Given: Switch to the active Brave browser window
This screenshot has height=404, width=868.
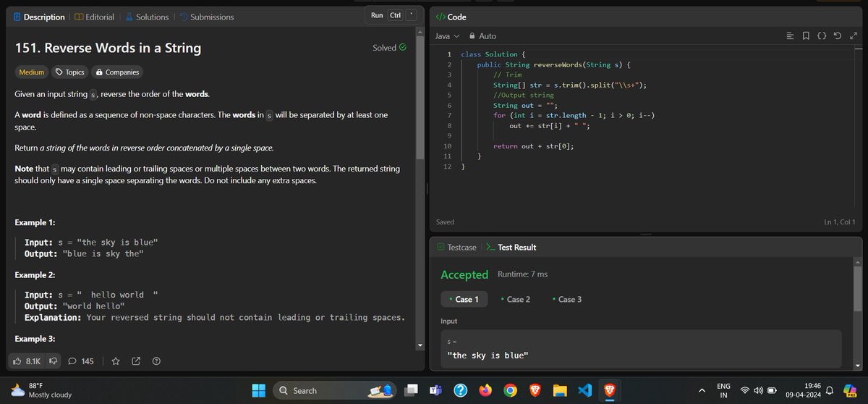Looking at the screenshot, I should click(609, 390).
